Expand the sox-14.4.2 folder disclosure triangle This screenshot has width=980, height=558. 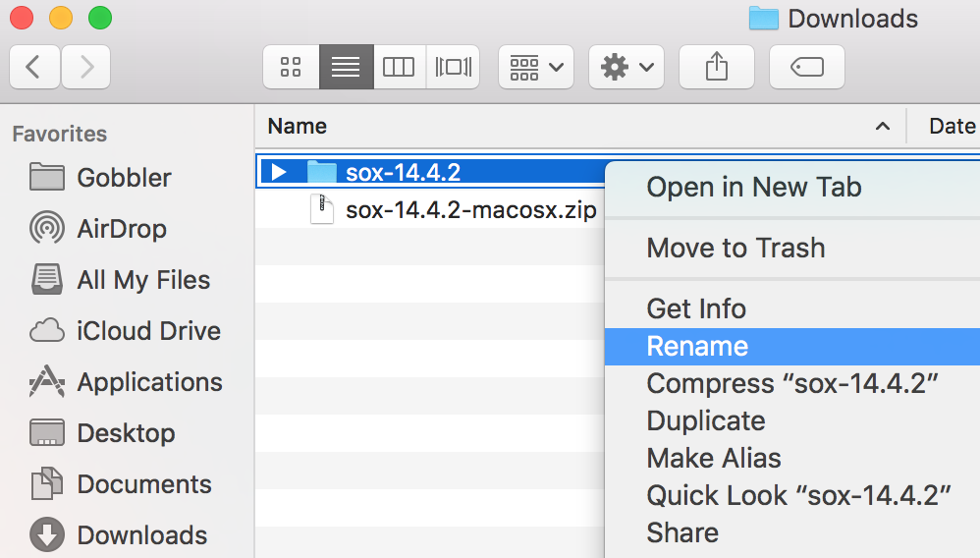[x=279, y=171]
